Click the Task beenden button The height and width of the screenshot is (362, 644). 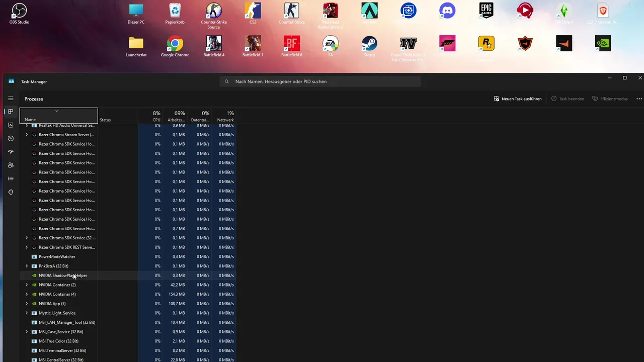[x=568, y=99]
